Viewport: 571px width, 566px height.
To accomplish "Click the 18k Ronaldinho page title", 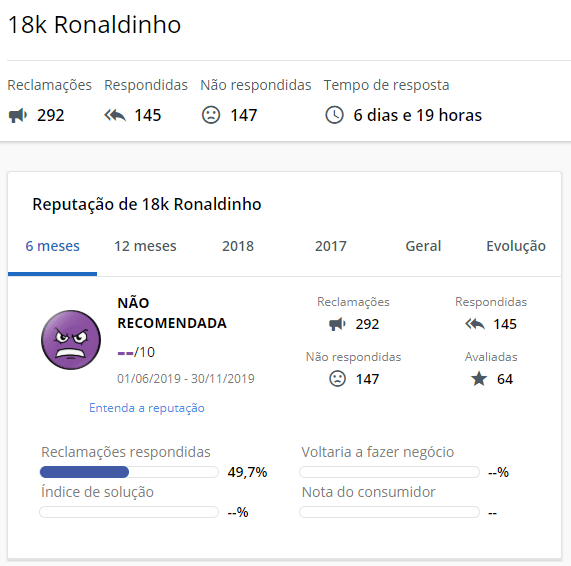I will (x=94, y=25).
